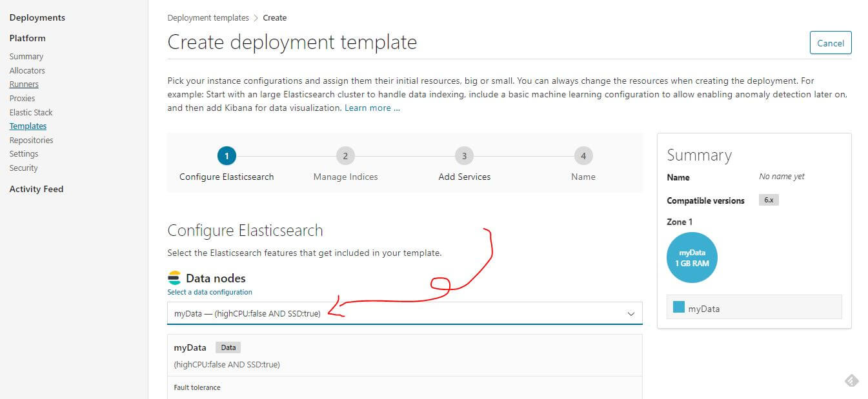
Task: Open the Runners page
Action: (24, 84)
